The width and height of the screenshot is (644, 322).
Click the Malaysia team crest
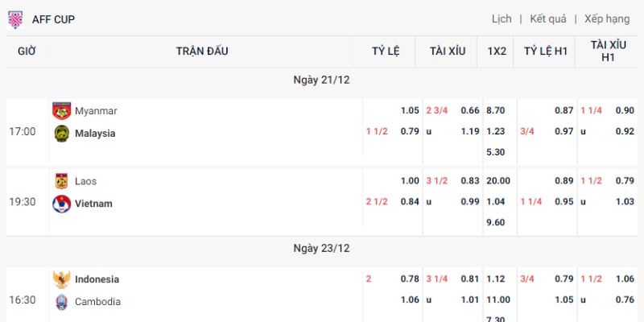point(62,134)
